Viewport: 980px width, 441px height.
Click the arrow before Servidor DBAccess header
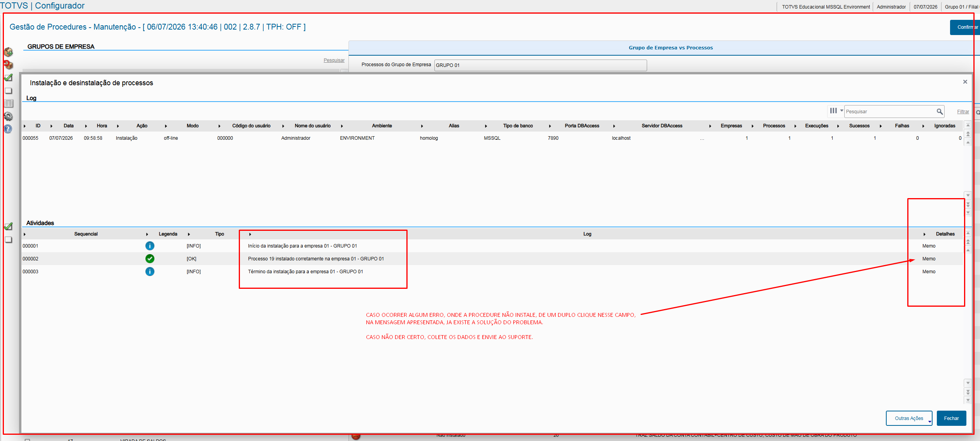coord(614,126)
